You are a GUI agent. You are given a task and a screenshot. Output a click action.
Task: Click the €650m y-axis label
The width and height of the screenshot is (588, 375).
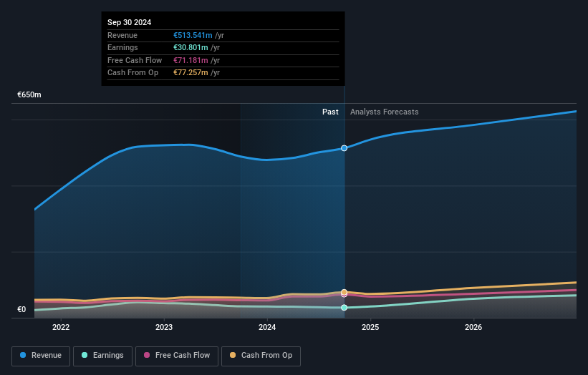(x=29, y=94)
